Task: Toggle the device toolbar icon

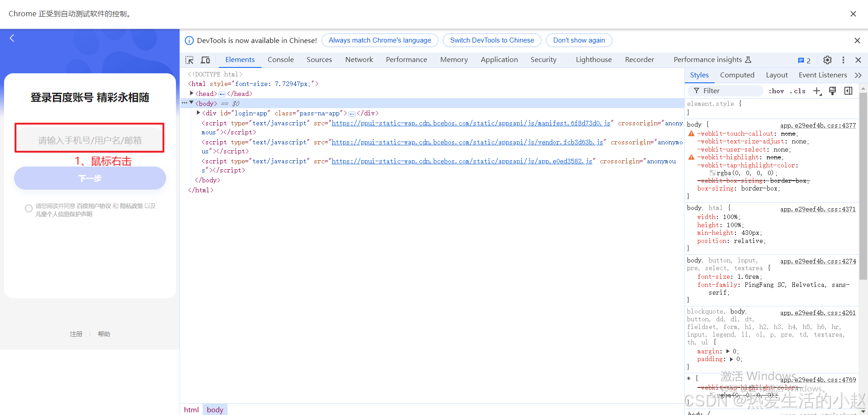Action: tap(205, 60)
